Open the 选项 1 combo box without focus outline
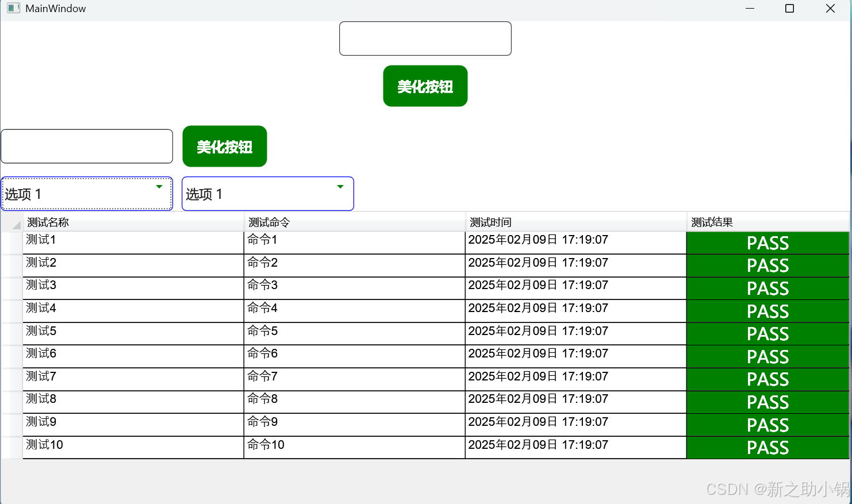 point(268,194)
